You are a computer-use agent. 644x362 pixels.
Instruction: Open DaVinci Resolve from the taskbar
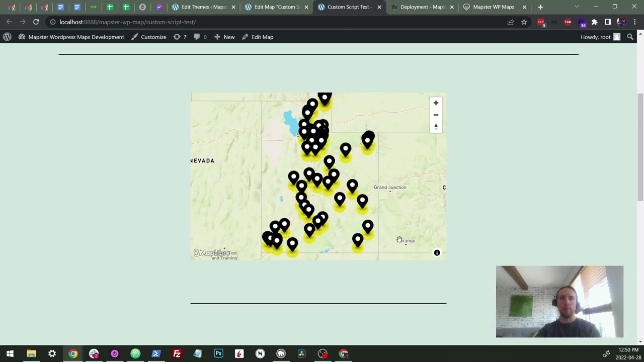[x=301, y=353]
